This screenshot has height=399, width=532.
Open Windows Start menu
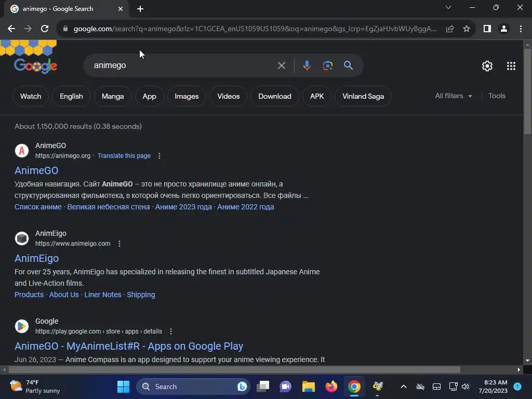(123, 387)
